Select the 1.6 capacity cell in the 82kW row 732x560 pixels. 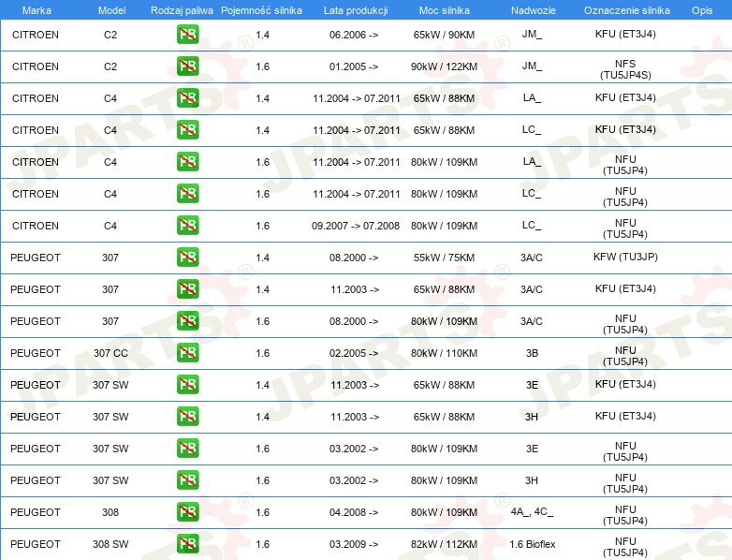[263, 544]
